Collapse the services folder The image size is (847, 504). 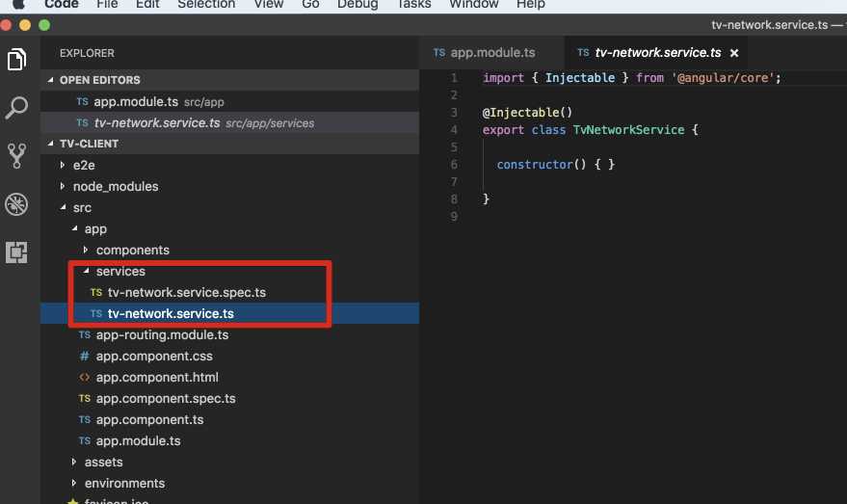(87, 271)
